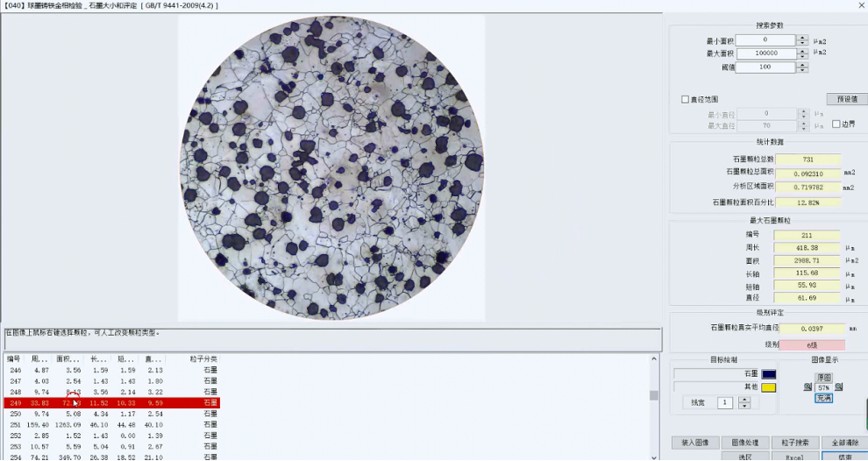Open the 石墨 dark blue color swatch
This screenshot has height=461, width=868.
pyautogui.click(x=768, y=374)
